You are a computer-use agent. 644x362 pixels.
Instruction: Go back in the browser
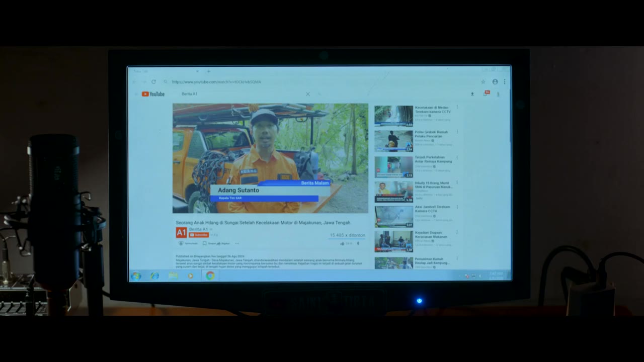(x=134, y=81)
